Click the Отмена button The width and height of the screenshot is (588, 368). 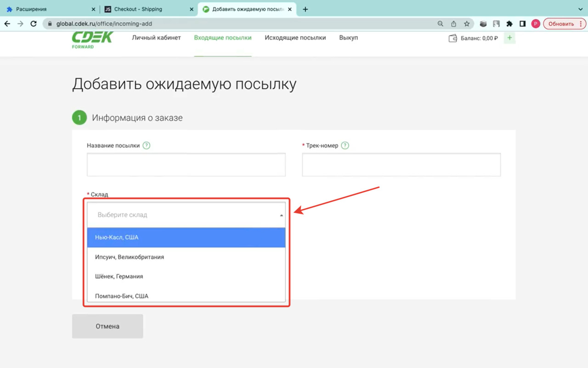pos(107,326)
